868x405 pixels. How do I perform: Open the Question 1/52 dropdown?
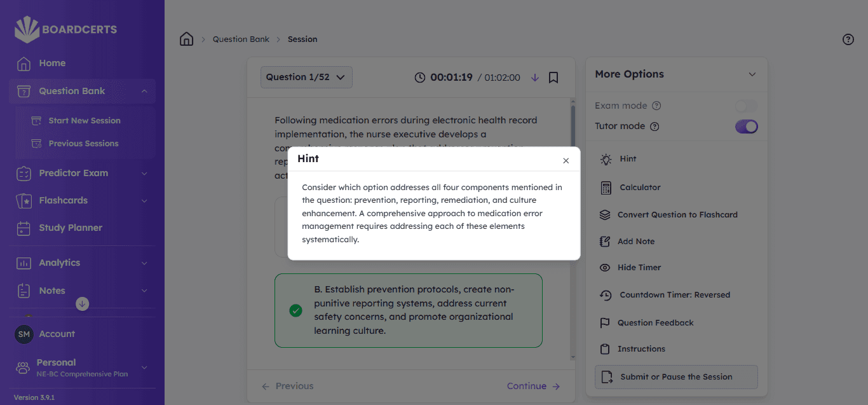click(306, 78)
